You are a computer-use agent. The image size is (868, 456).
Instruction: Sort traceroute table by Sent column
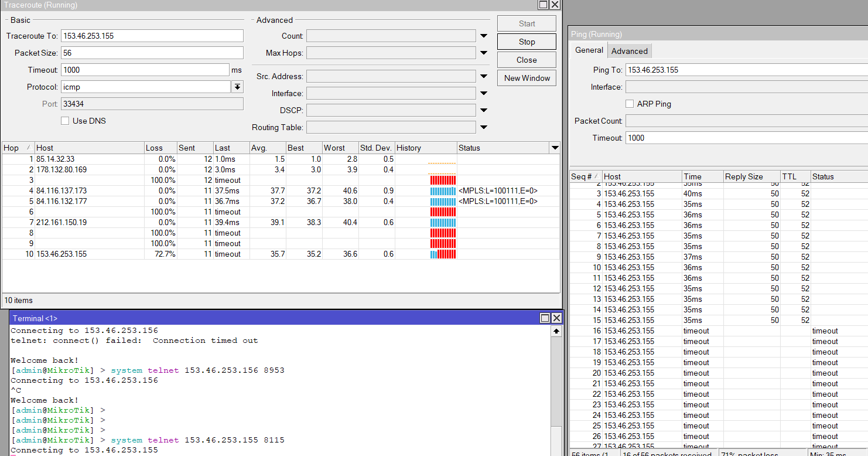[194, 148]
